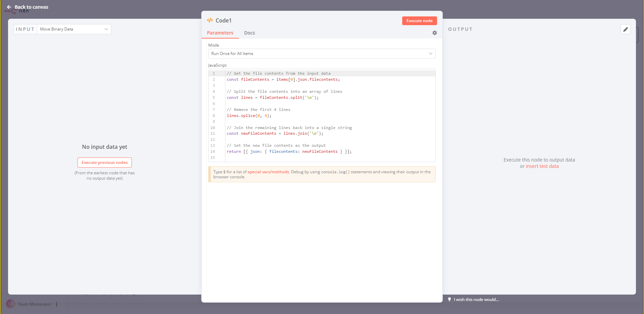Click the Code1 node code icon
This screenshot has height=314, width=644.
pos(210,20)
